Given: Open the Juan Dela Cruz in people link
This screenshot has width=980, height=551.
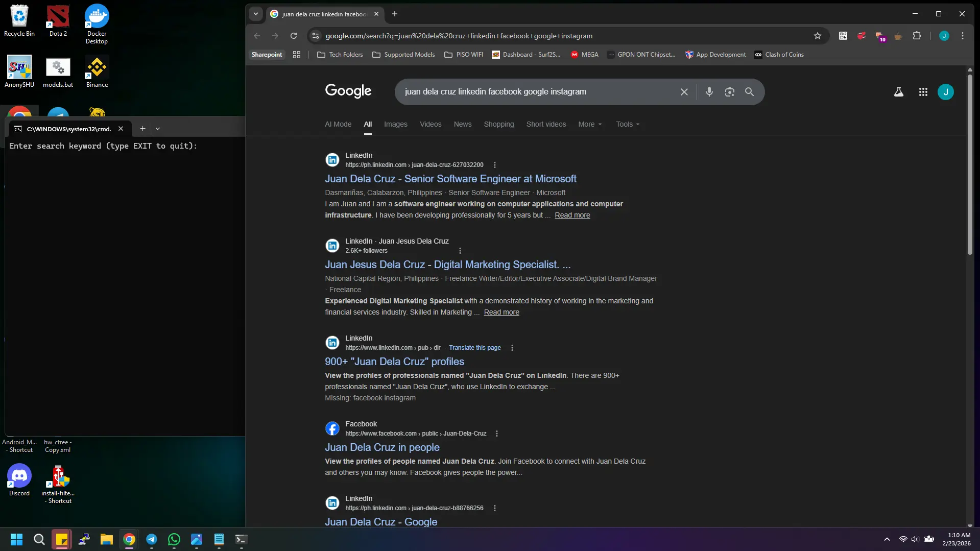Looking at the screenshot, I should [x=382, y=447].
